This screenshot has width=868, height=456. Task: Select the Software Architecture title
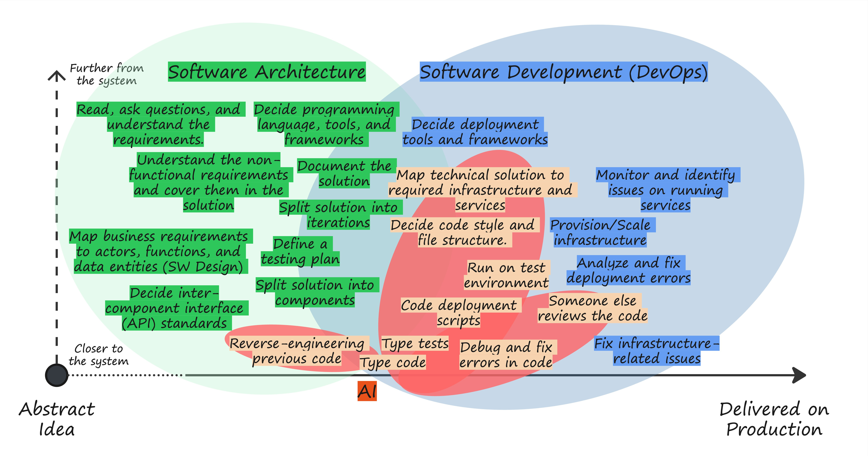pyautogui.click(x=266, y=72)
